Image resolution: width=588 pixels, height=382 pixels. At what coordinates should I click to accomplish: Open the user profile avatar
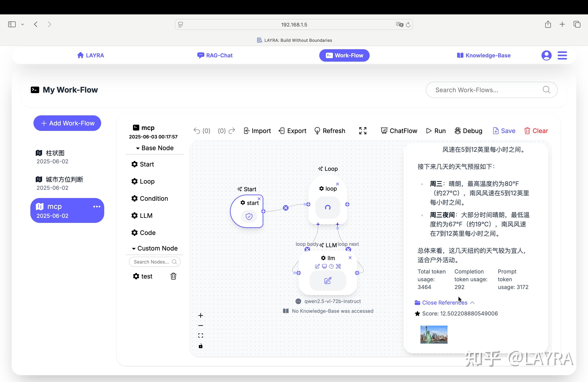pos(547,55)
